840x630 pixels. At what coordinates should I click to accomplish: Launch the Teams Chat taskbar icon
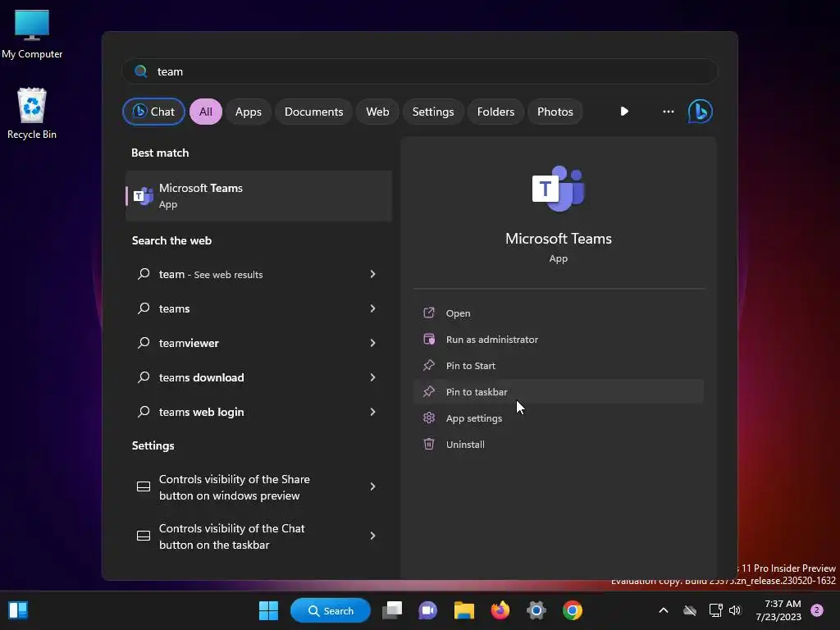pyautogui.click(x=427, y=610)
